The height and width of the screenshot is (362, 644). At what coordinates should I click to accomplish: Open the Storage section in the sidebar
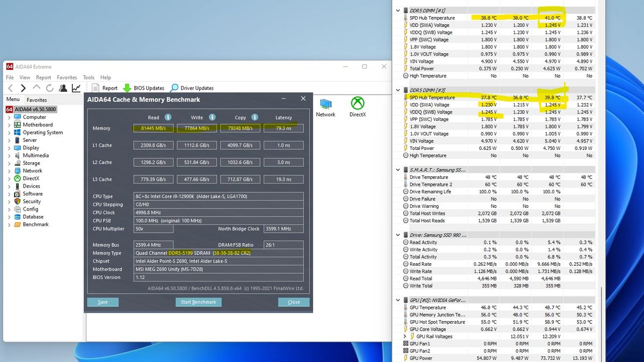click(x=32, y=163)
